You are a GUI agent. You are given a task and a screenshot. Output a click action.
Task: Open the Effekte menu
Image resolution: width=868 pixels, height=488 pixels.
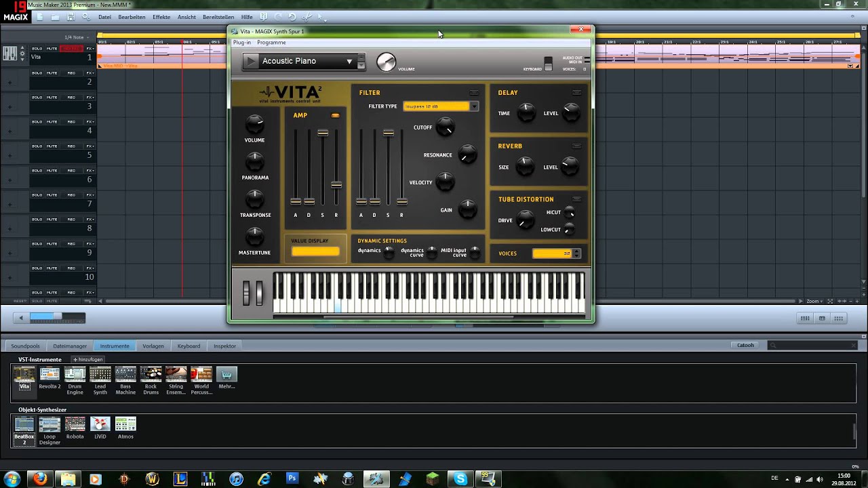point(161,17)
